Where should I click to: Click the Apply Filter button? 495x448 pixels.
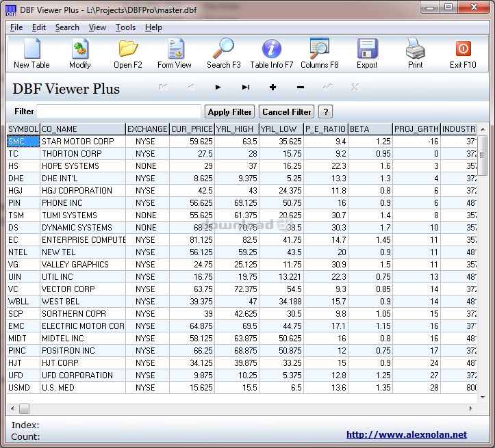point(229,112)
